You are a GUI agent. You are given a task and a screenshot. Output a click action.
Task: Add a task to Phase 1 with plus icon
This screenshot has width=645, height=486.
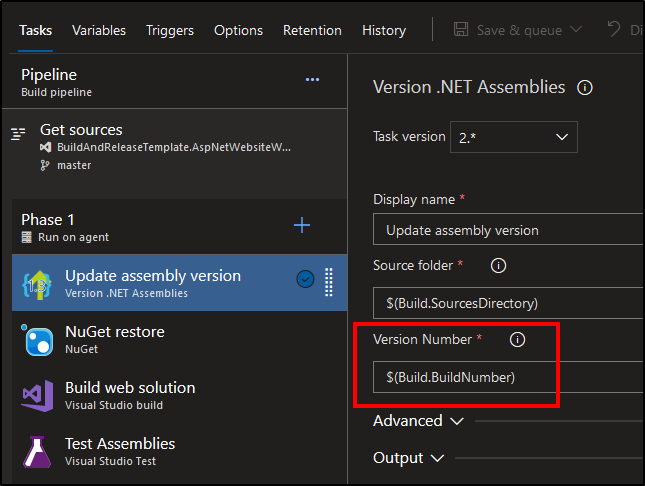(301, 226)
